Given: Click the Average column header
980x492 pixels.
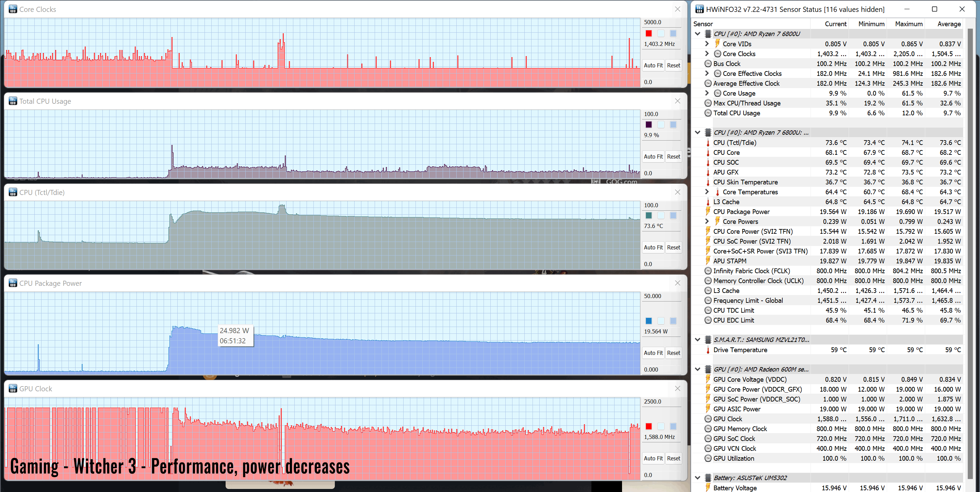Looking at the screenshot, I should click(x=944, y=24).
